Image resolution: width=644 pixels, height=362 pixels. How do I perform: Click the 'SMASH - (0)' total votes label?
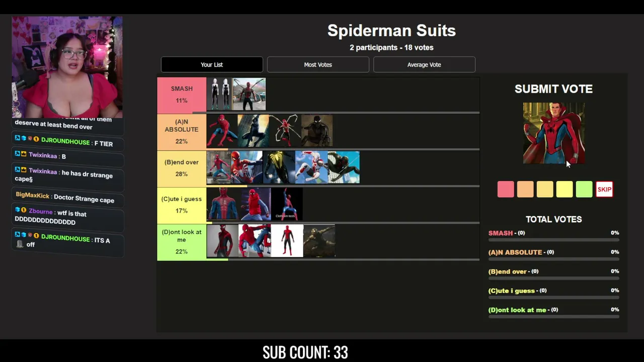click(507, 233)
